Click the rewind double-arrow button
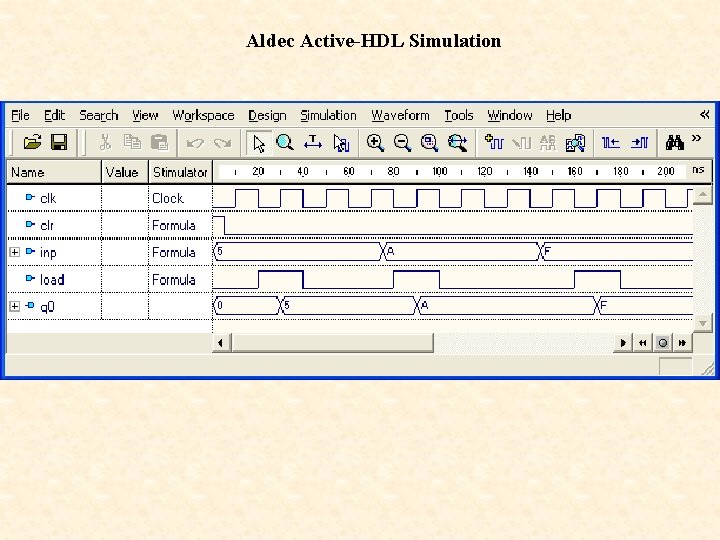720x540 pixels. [x=643, y=343]
